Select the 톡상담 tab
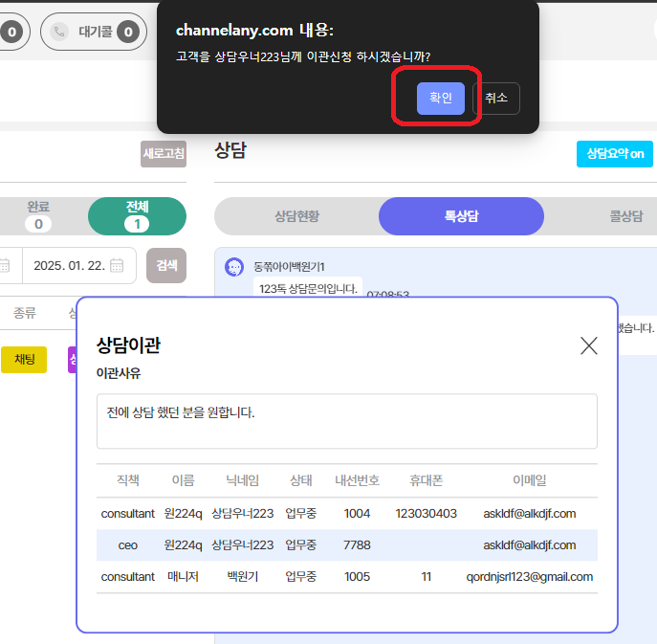The height and width of the screenshot is (644, 657). [x=461, y=216]
